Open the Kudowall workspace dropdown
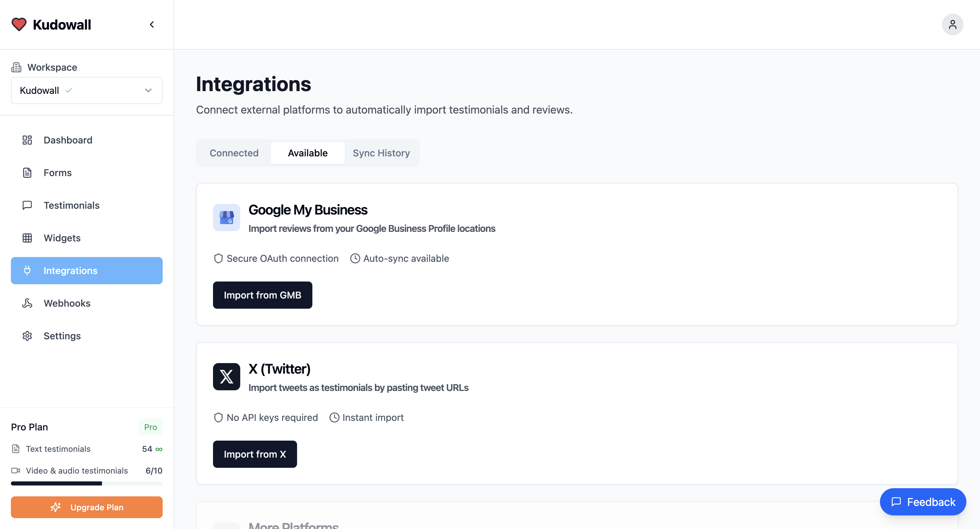The width and height of the screenshot is (980, 529). coord(87,90)
